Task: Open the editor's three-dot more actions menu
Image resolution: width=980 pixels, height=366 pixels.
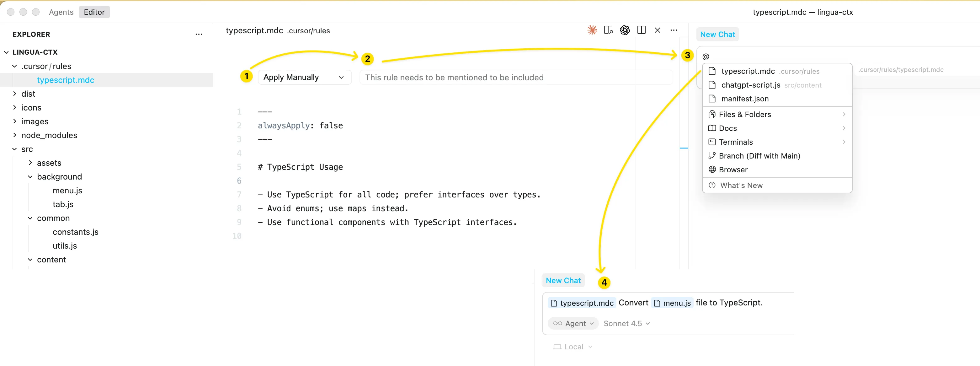Action: [674, 30]
